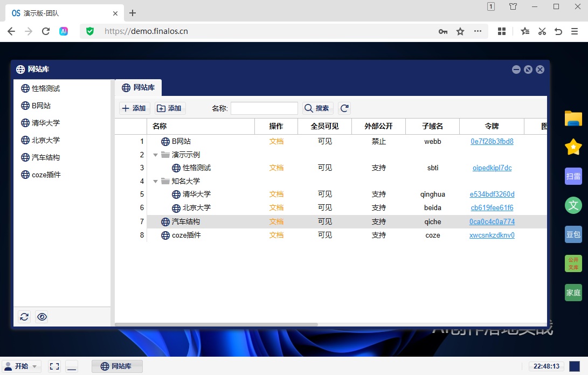The image size is (588, 375).
Task: Click the show-desktop bar icon in taskbar
Action: [72, 366]
